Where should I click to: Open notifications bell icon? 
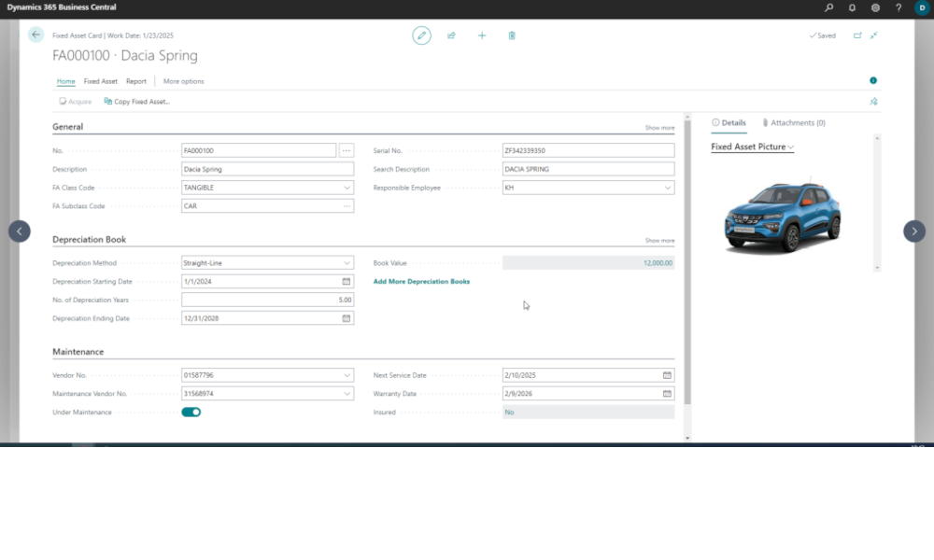click(852, 7)
